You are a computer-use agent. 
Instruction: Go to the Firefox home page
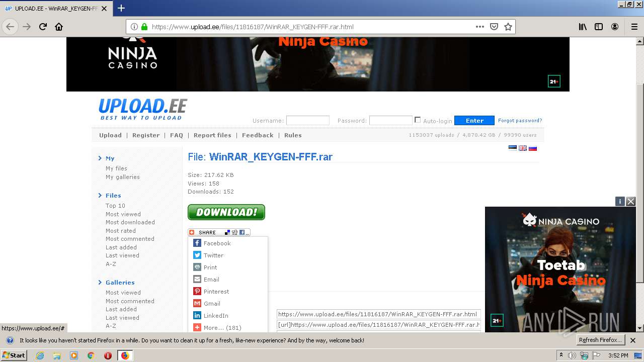[59, 27]
